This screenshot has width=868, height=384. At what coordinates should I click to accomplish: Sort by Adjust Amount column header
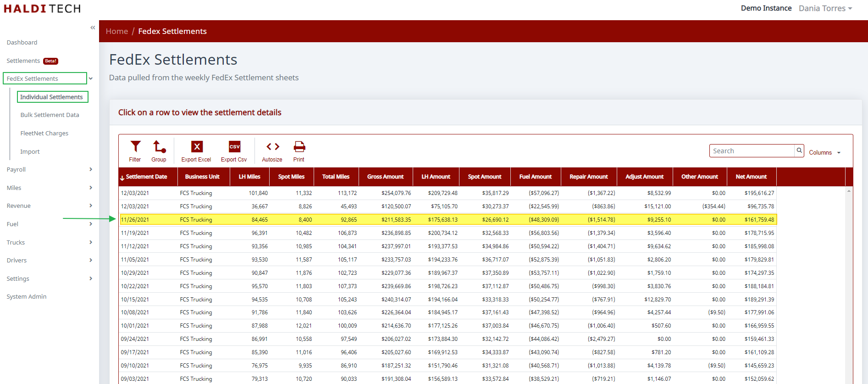pyautogui.click(x=645, y=177)
